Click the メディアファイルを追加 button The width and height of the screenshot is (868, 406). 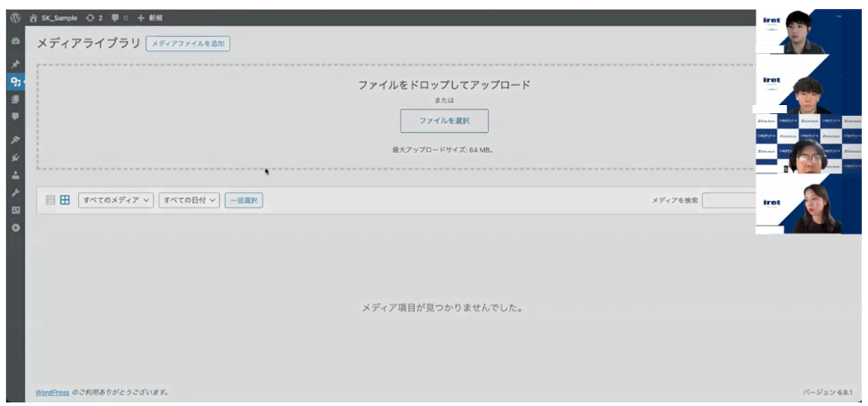coord(188,43)
